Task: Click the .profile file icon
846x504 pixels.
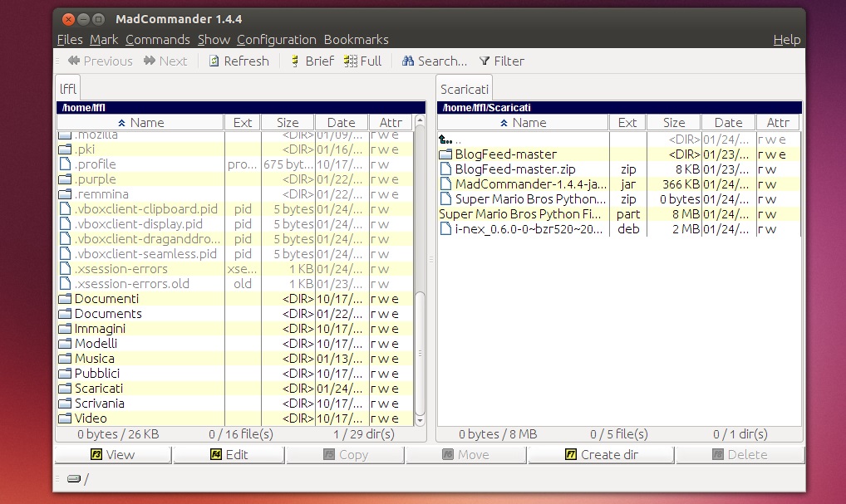Action: tap(66, 164)
